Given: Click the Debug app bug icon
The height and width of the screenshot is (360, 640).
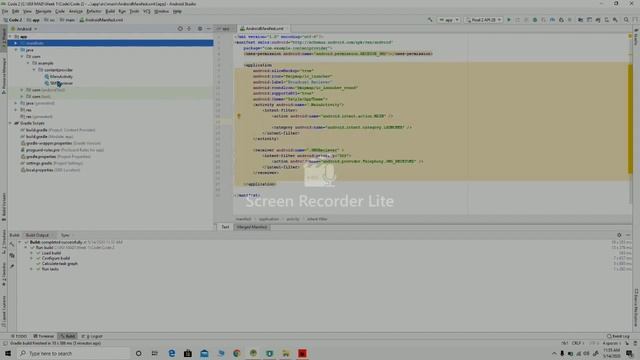Looking at the screenshot, I should point(535,20).
